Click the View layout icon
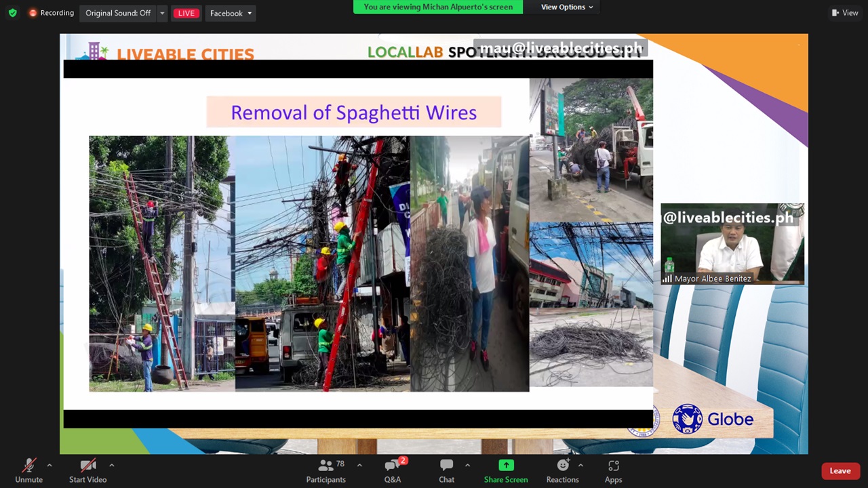Image resolution: width=868 pixels, height=488 pixels. [845, 13]
